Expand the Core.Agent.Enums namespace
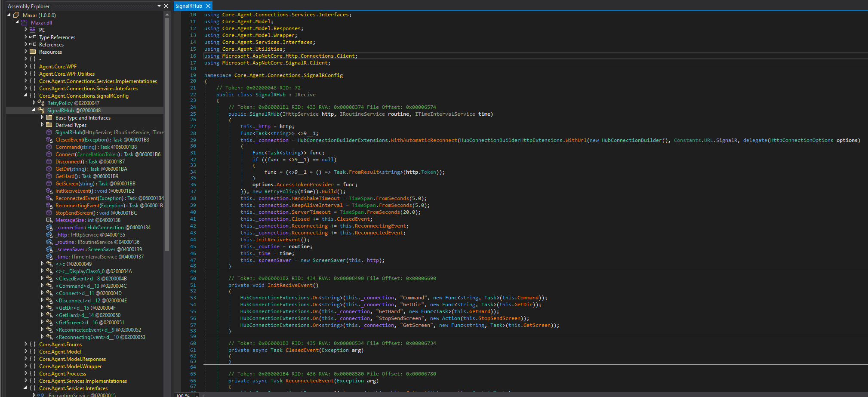Image resolution: width=868 pixels, height=397 pixels. [26, 344]
